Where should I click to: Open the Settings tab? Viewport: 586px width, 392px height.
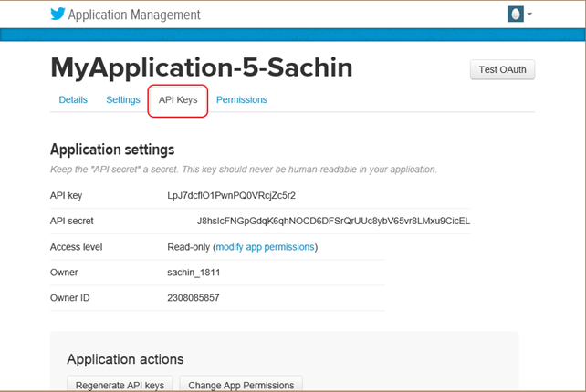coord(123,100)
